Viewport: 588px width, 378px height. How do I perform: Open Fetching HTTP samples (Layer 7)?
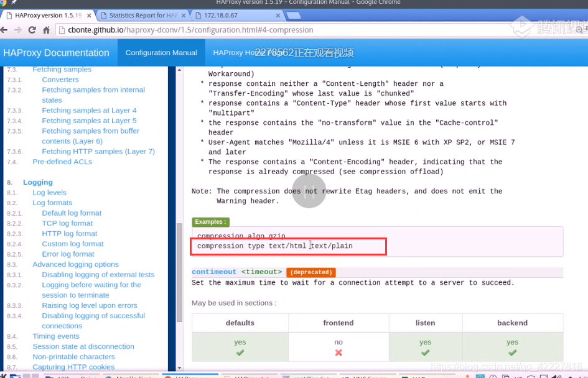click(x=98, y=151)
